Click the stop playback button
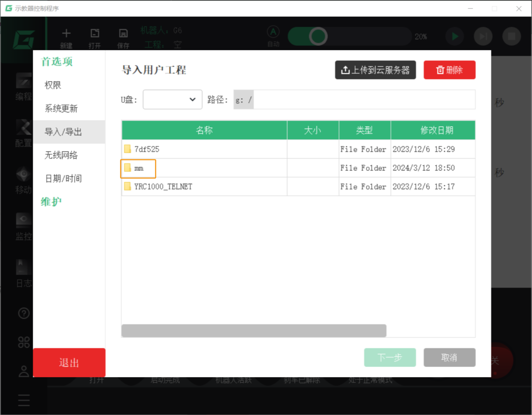 point(512,36)
